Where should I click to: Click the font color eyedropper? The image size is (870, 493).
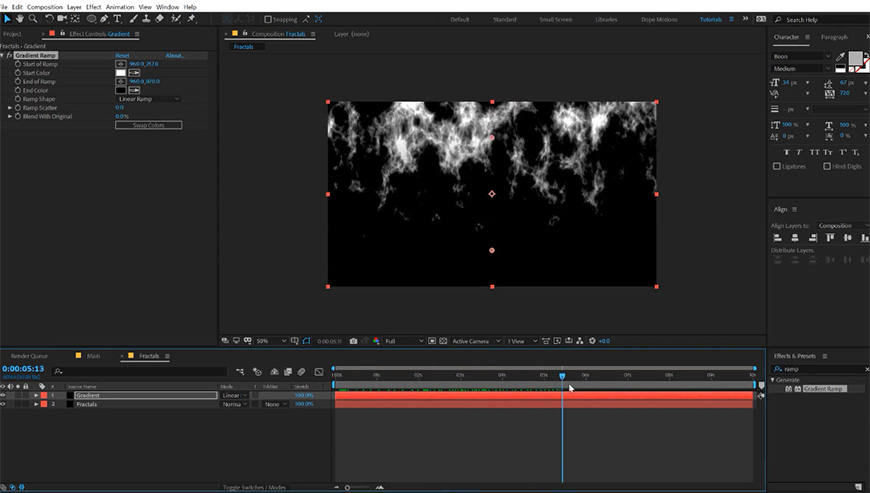click(x=841, y=57)
